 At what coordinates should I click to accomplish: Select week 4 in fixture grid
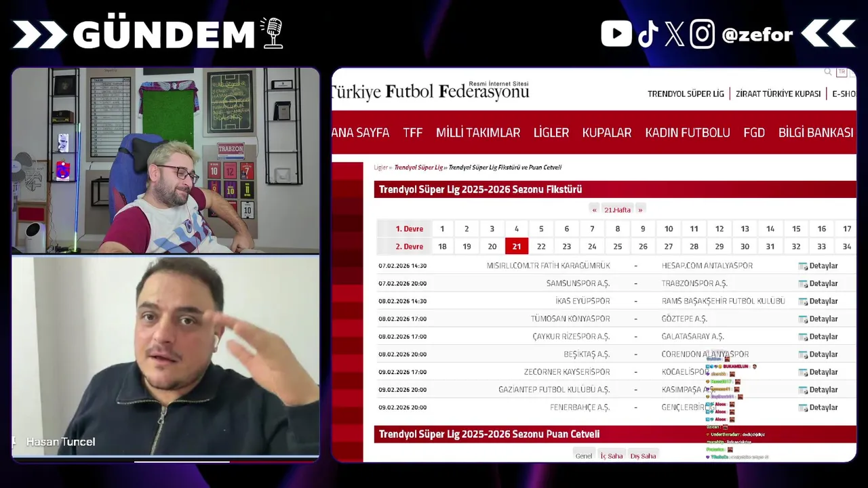tap(516, 229)
